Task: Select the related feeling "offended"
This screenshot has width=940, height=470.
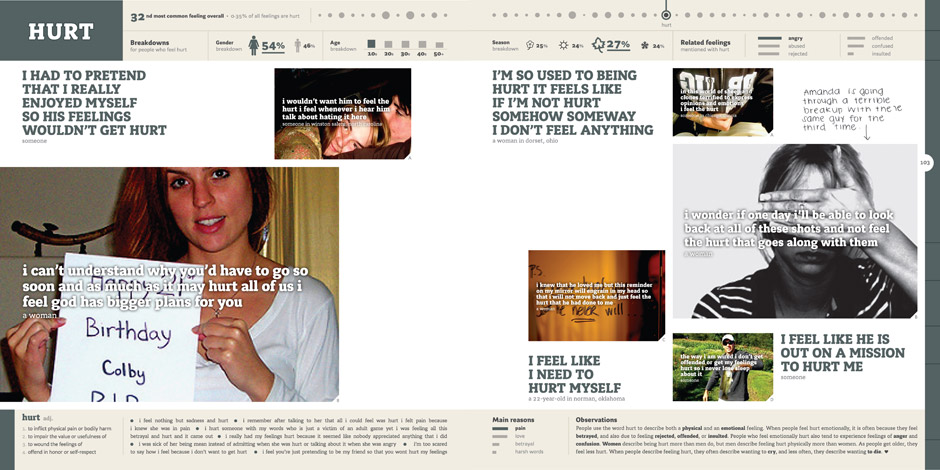Action: coord(882,38)
